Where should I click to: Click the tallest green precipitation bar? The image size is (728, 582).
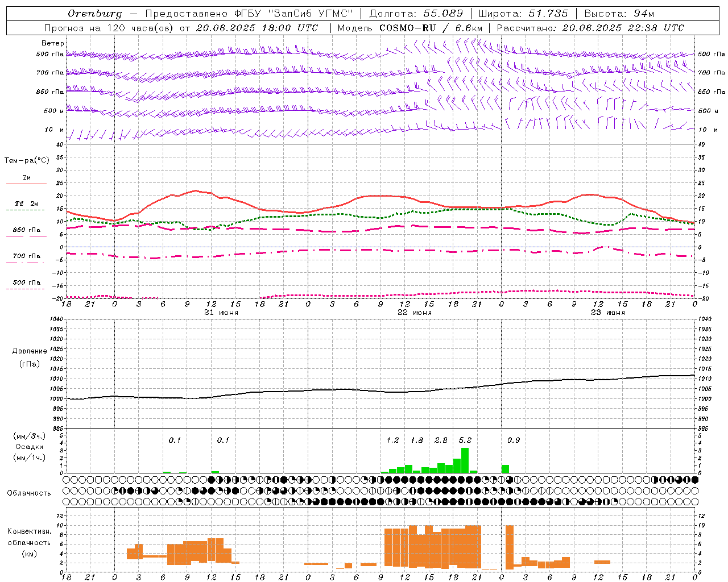point(465,460)
